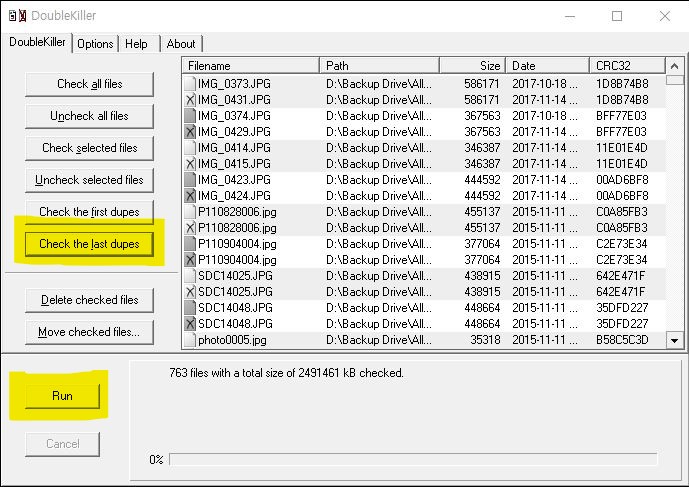
Task: Maximize the DoubleKiller window
Action: [x=617, y=16]
